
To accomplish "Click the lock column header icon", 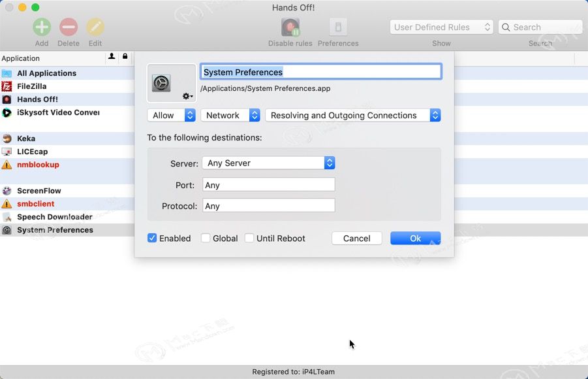I will tap(125, 56).
